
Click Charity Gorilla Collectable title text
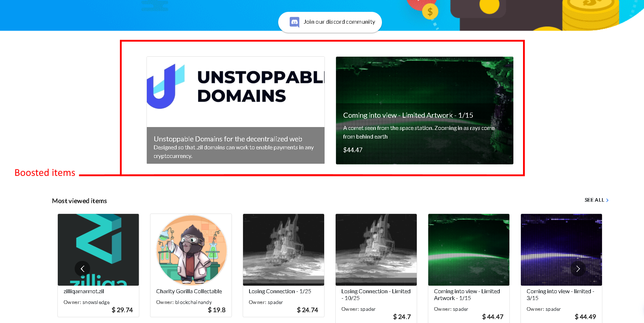tap(189, 291)
